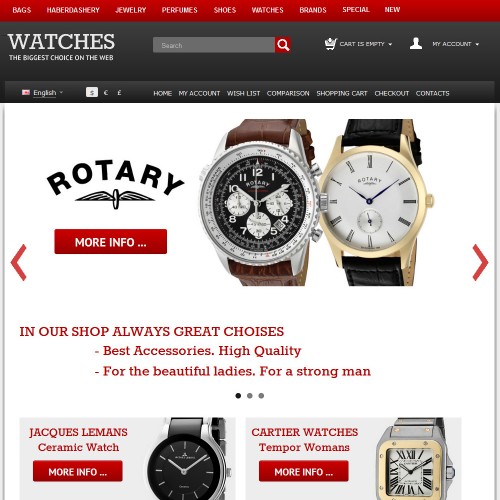Screen dimensions: 500x500
Task: Go to previous slide with left arrow
Action: click(x=19, y=262)
